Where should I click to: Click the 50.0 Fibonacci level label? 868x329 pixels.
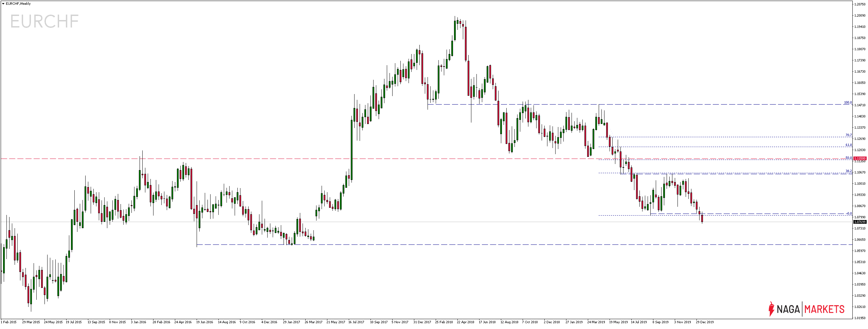(x=848, y=158)
